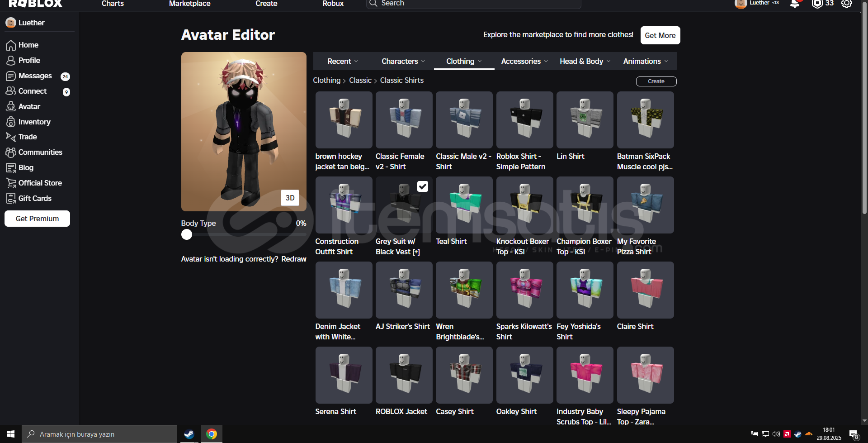This screenshot has height=443, width=868.
Task: Select the brown hockey jacket shirt
Action: (x=344, y=120)
